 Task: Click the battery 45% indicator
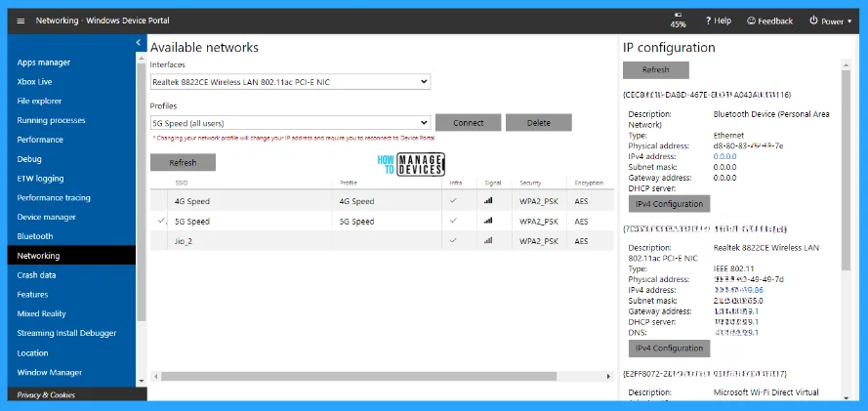pos(679,21)
